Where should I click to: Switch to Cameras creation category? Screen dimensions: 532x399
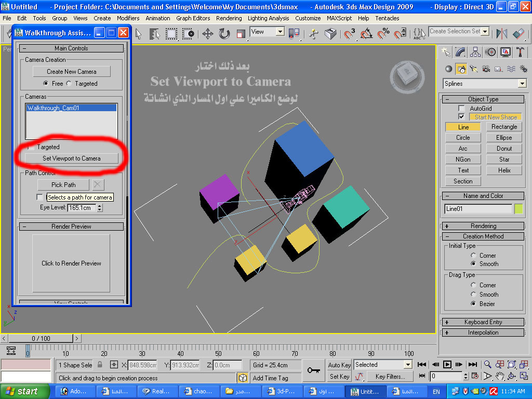click(486, 69)
